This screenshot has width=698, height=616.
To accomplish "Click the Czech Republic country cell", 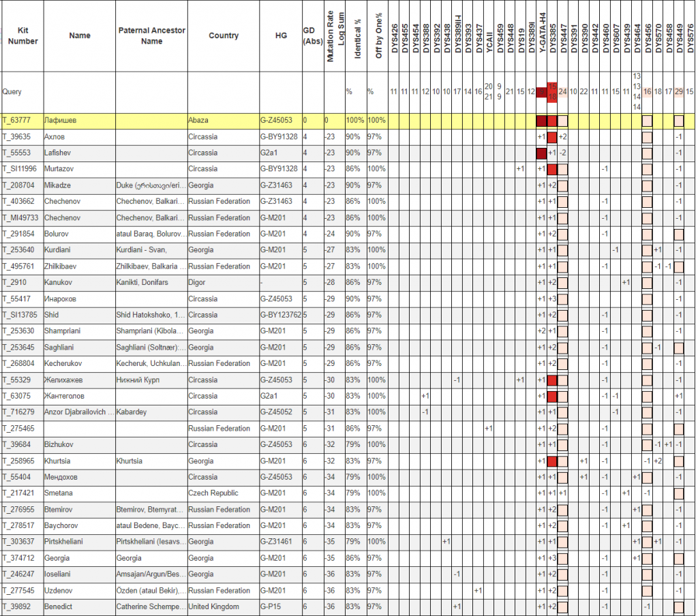I will pyautogui.click(x=215, y=493).
